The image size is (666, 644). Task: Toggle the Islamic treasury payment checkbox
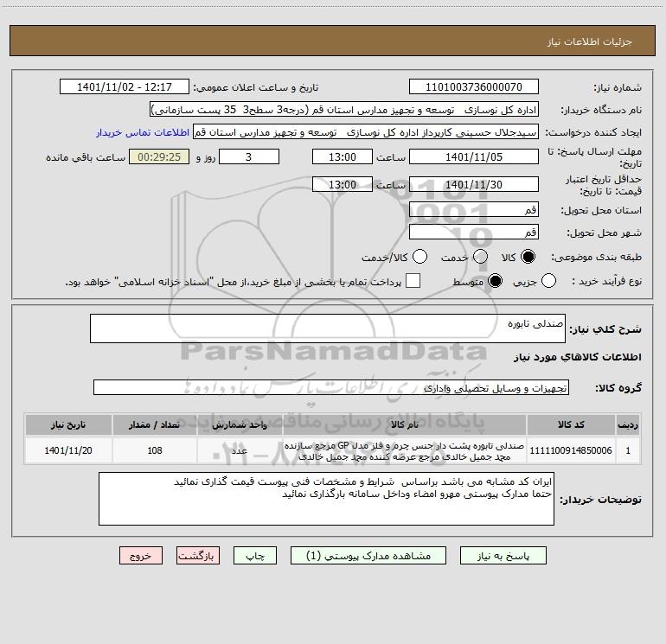[413, 281]
